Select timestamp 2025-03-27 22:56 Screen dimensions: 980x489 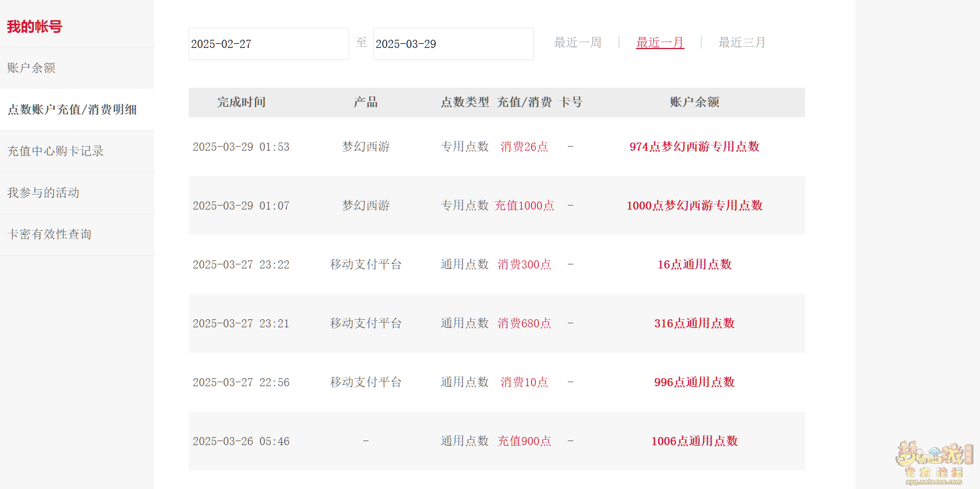[x=241, y=382]
